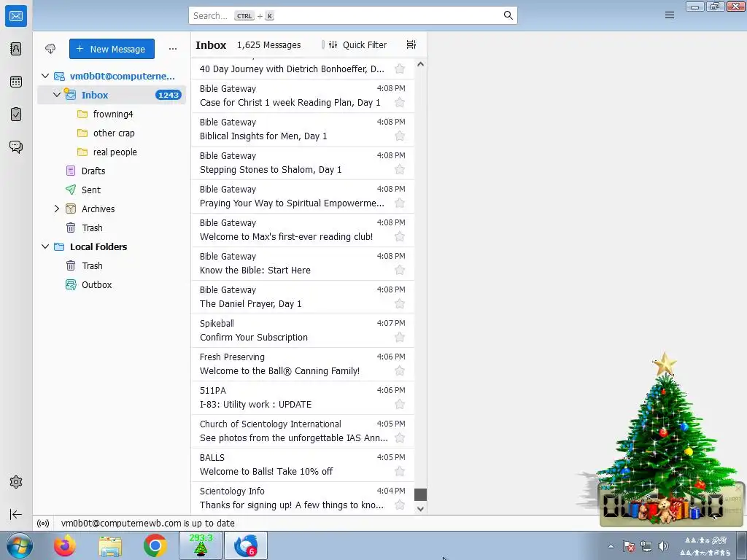Screen dimensions: 747x560
Task: Open the Mail space icon
Action: [x=16, y=16]
